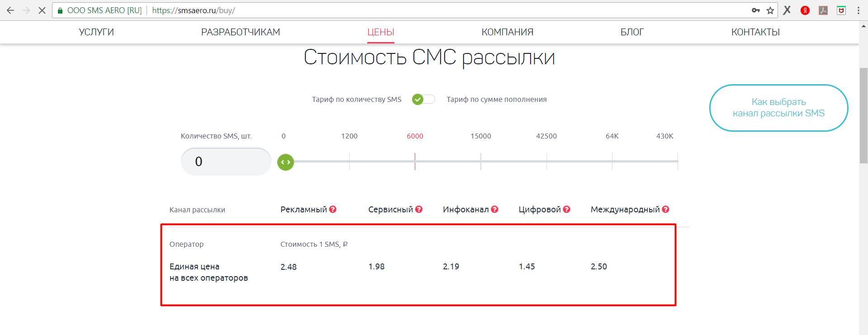Toggle tariff type switch
The image size is (868, 335).
[423, 99]
